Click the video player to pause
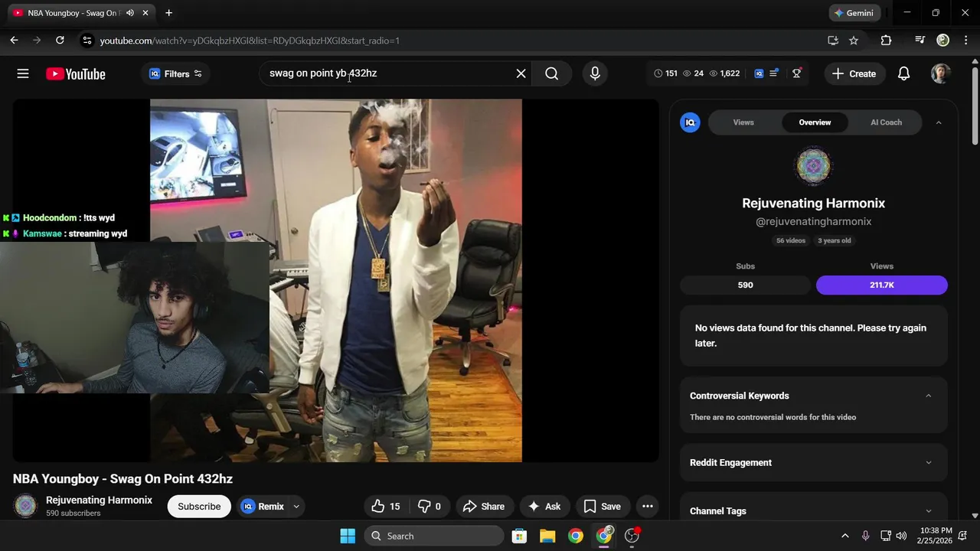Screen dimensions: 980x551 [335, 280]
